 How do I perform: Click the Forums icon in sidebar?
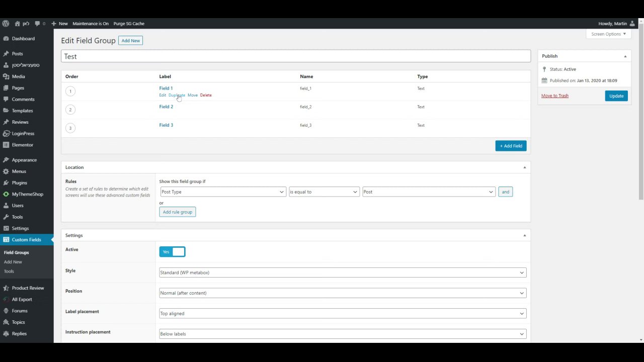6,311
